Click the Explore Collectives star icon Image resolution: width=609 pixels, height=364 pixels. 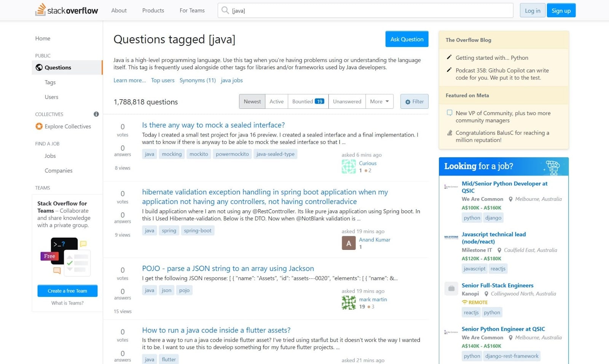pos(38,126)
